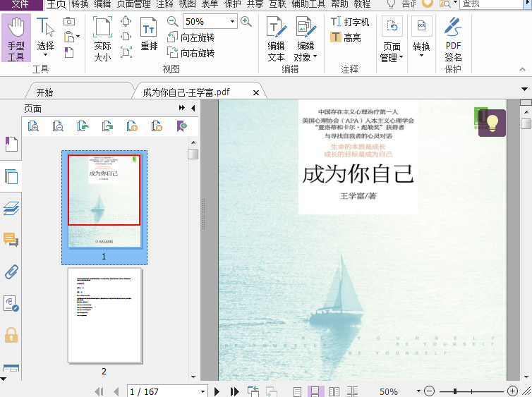Click 实际大小 actual size button

click(x=103, y=39)
